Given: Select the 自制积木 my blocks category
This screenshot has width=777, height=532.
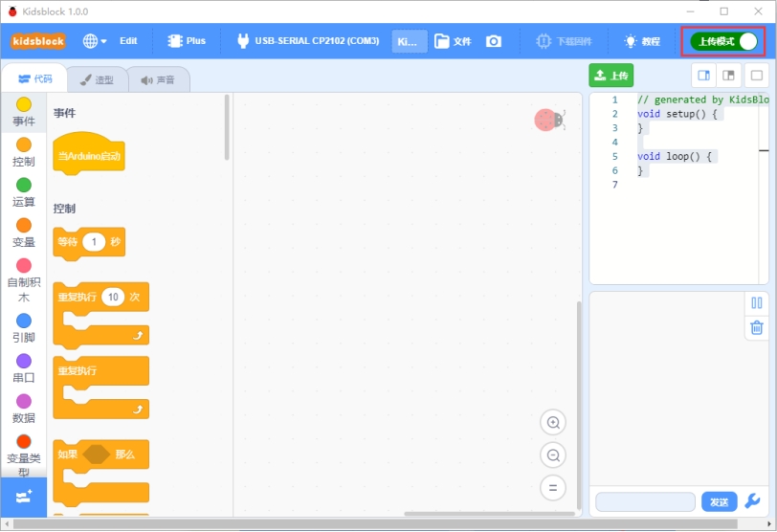Looking at the screenshot, I should tap(24, 280).
